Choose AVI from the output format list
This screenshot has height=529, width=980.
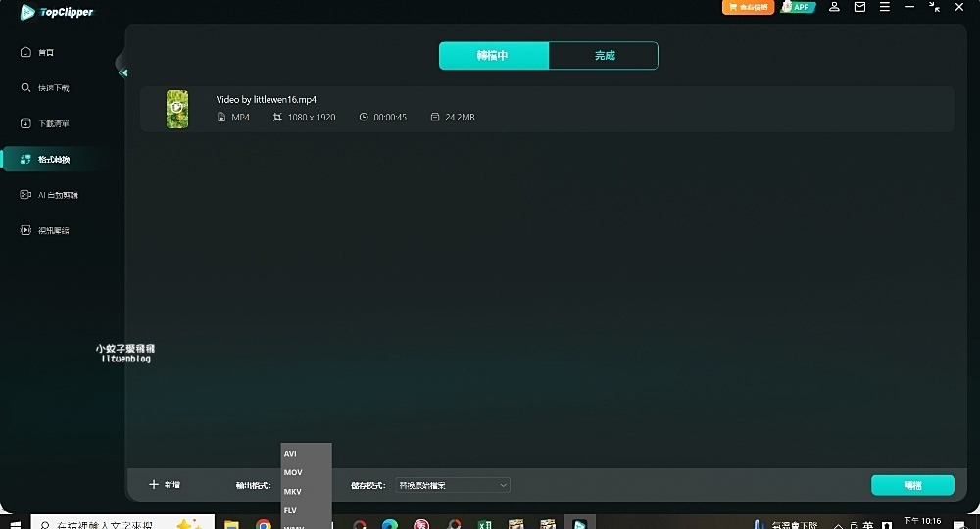pyautogui.click(x=306, y=453)
